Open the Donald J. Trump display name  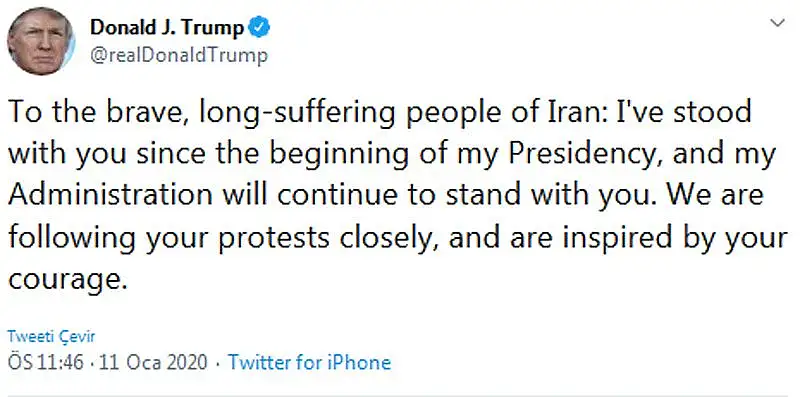(167, 28)
